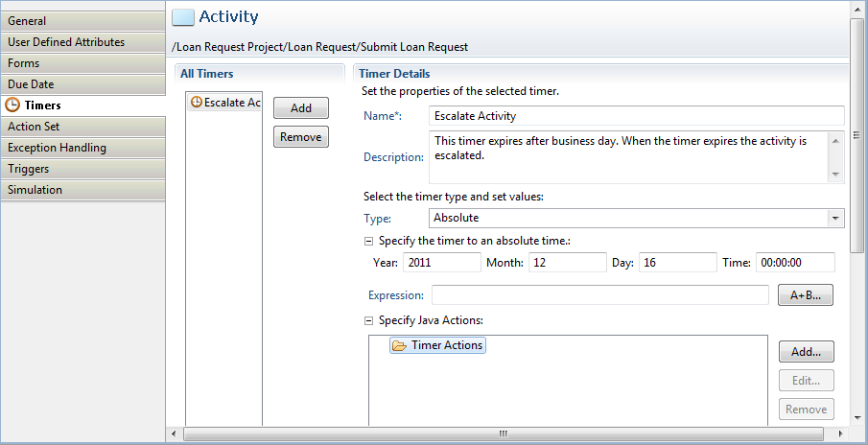Click the Activity icon in the header
The width and height of the screenshot is (868, 445).
tap(182, 16)
